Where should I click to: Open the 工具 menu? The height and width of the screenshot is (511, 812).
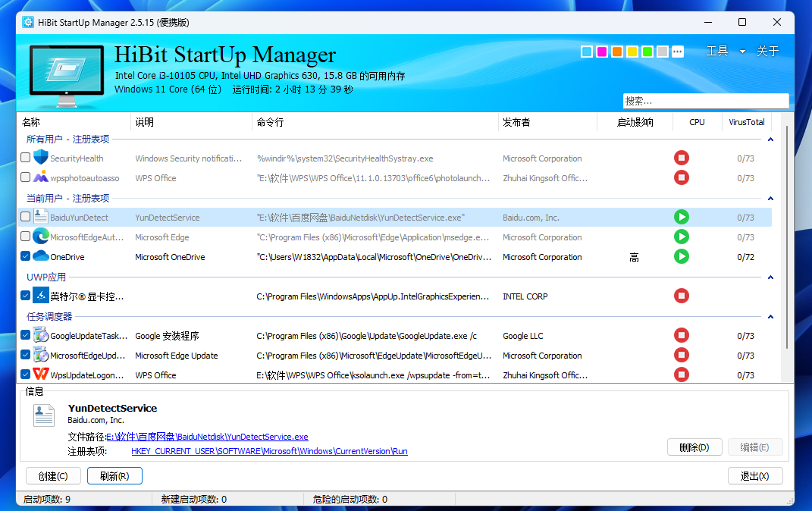(x=717, y=52)
